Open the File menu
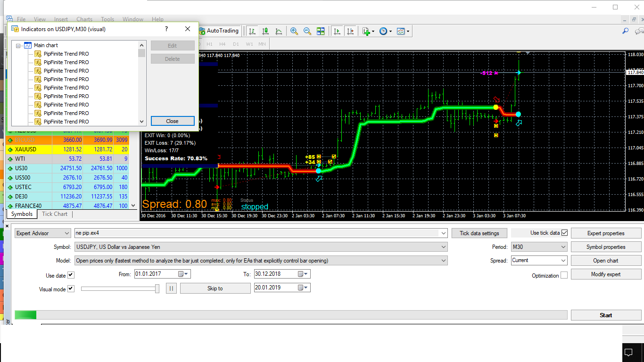The height and width of the screenshot is (362, 644). [x=21, y=19]
